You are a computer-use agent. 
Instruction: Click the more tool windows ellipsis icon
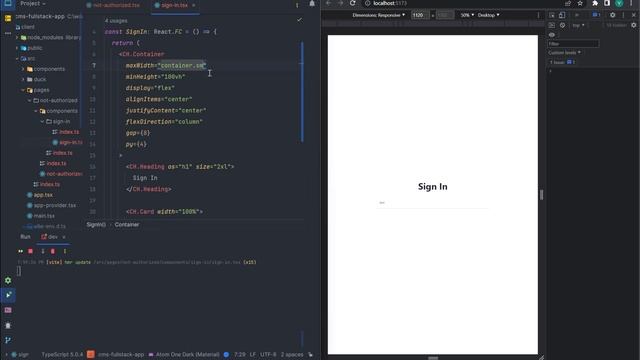8,33
